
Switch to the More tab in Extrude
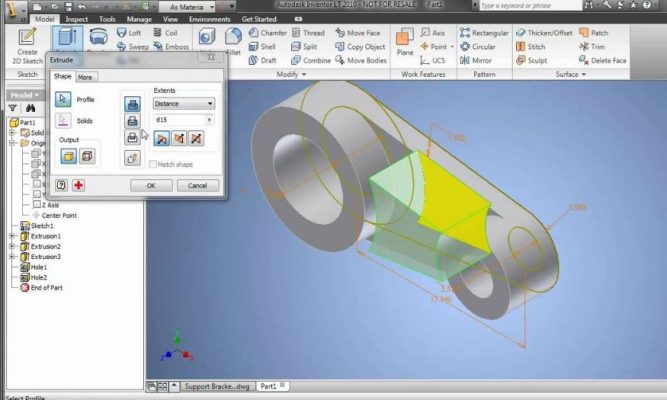click(x=86, y=77)
